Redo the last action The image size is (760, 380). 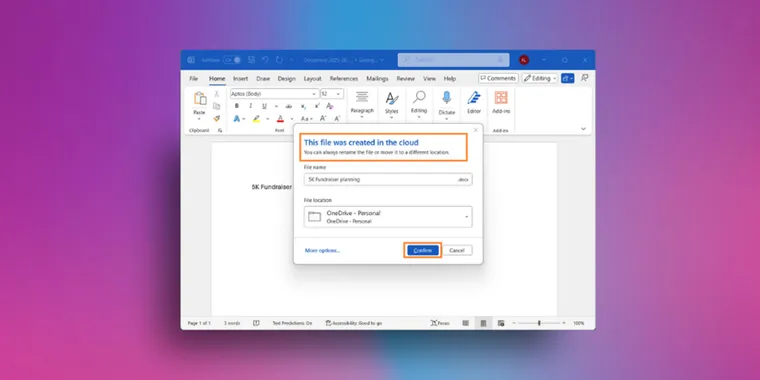click(x=279, y=60)
